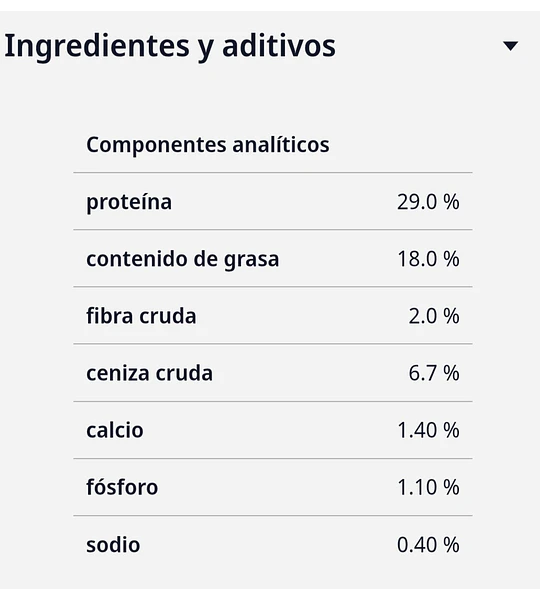Image resolution: width=540 pixels, height=600 pixels.
Task: Select the 29.0 % protein value
Action: [x=428, y=202]
